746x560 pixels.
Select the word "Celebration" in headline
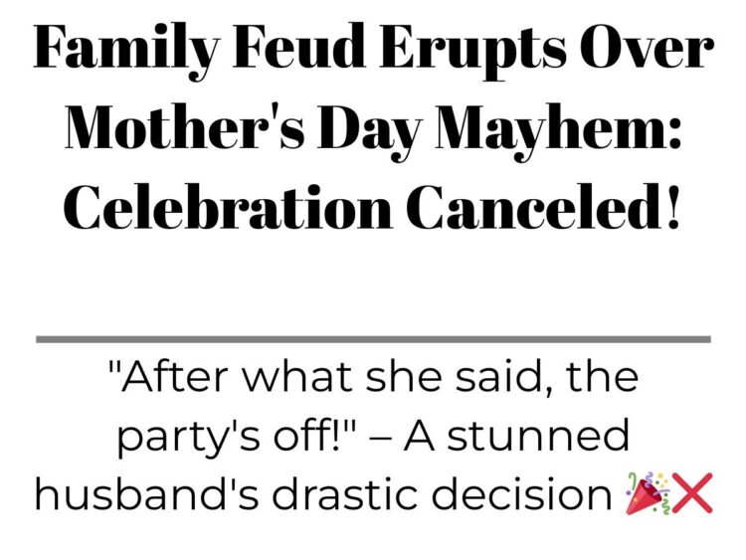[x=228, y=206]
